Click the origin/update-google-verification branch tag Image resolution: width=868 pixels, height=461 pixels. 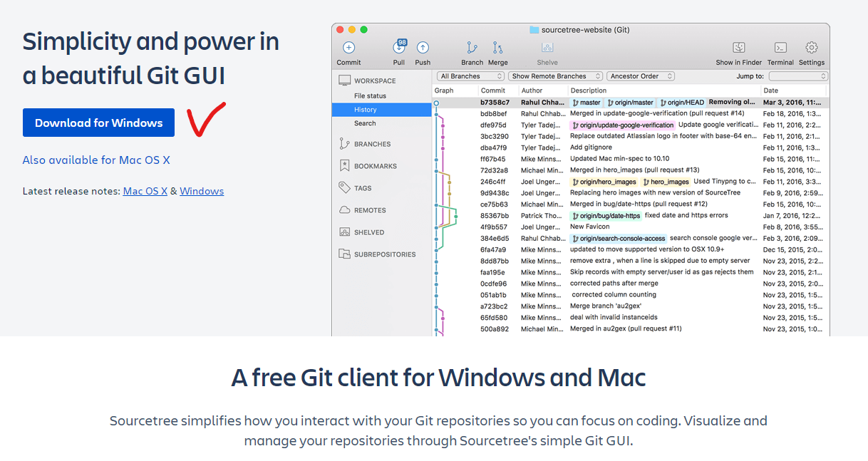(622, 125)
